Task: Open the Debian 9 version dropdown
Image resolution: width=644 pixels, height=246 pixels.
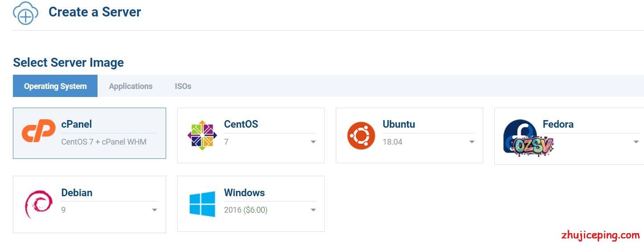Action: point(155,210)
